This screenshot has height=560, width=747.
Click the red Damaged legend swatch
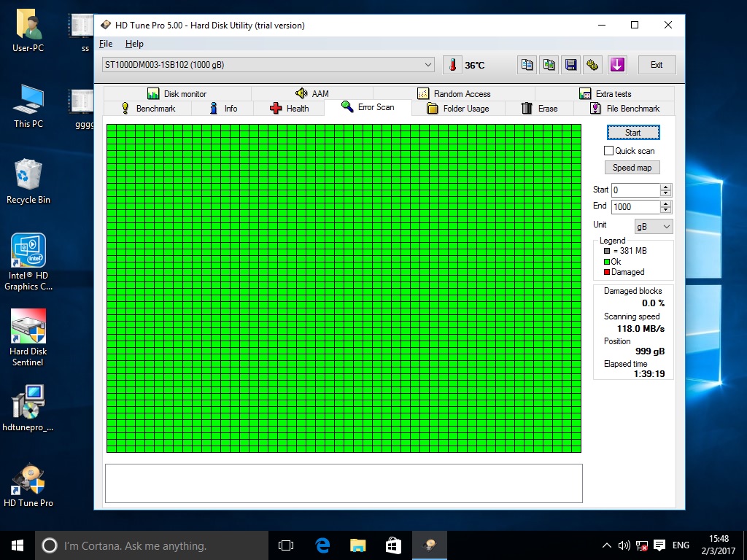(x=607, y=272)
